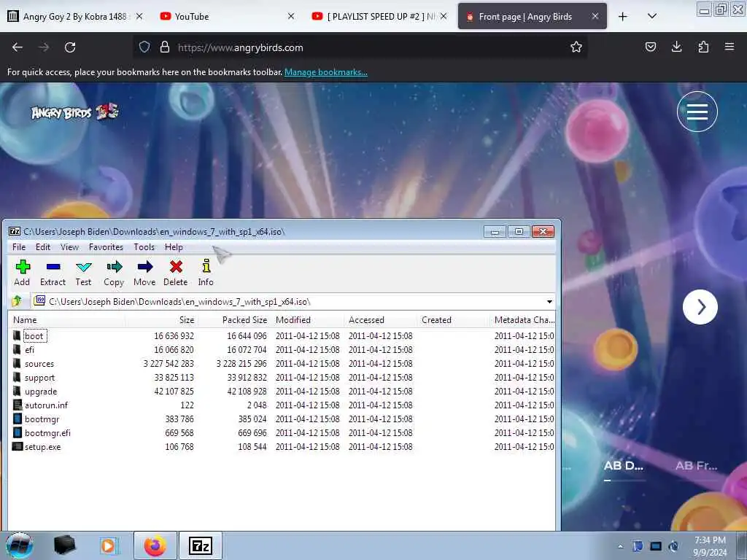Open the Firefox downloads panel
747x560 pixels.
[x=676, y=47]
